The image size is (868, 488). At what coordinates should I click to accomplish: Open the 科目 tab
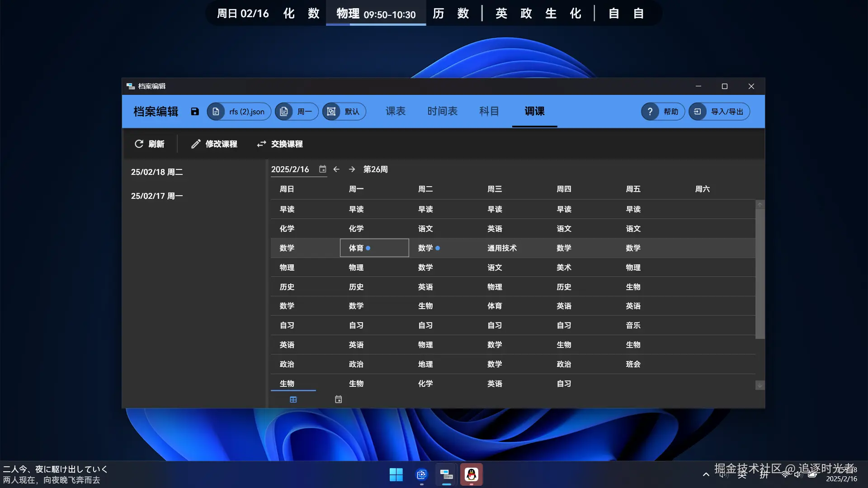(x=489, y=111)
